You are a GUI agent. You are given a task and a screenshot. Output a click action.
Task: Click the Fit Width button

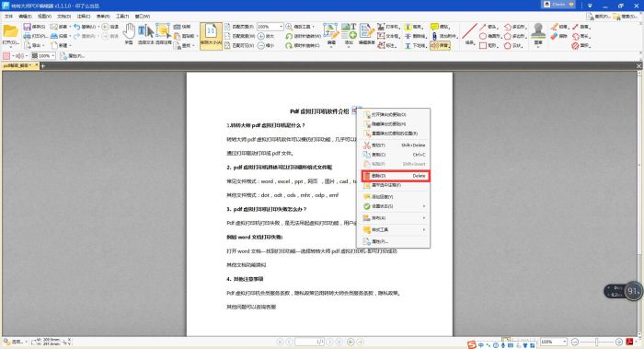(x=240, y=36)
